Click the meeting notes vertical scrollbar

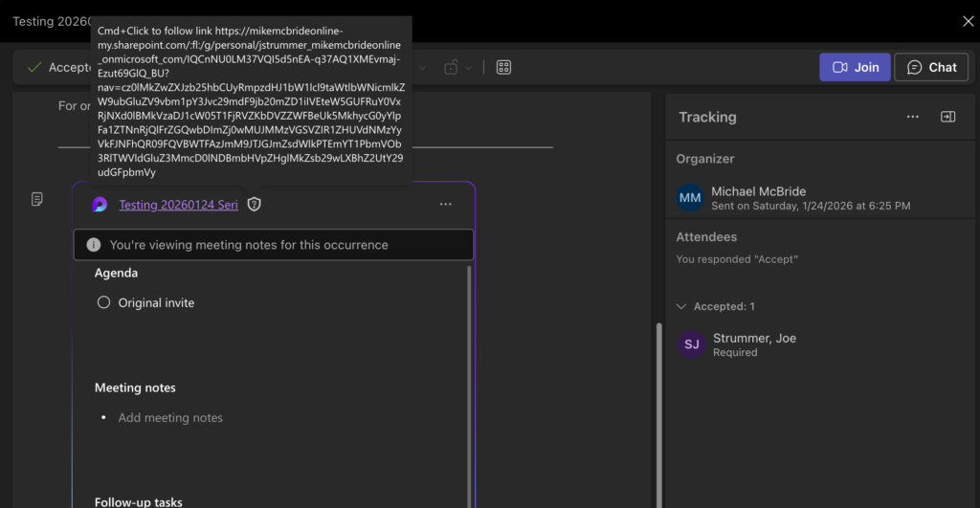(x=468, y=383)
